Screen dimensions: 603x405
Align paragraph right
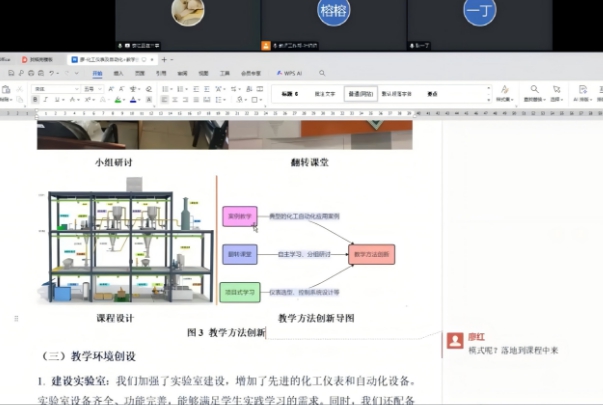[x=185, y=100]
